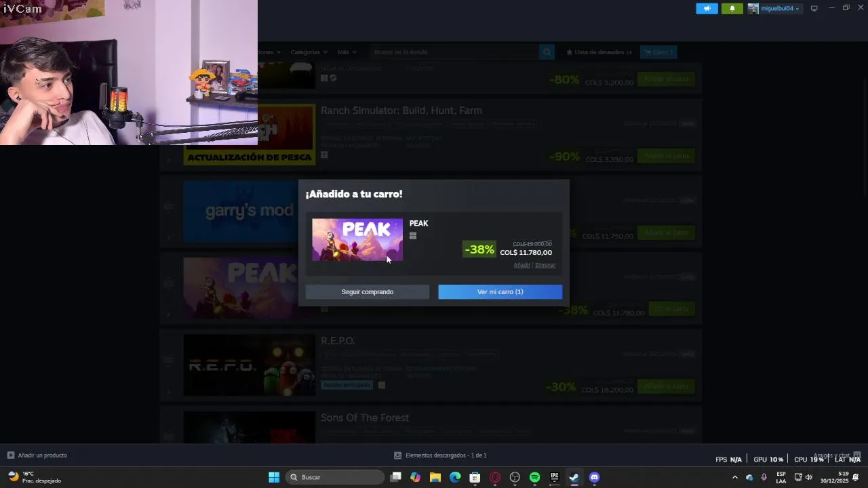Expand the Categorías store menu
This screenshot has height=488, width=868.
[309, 52]
